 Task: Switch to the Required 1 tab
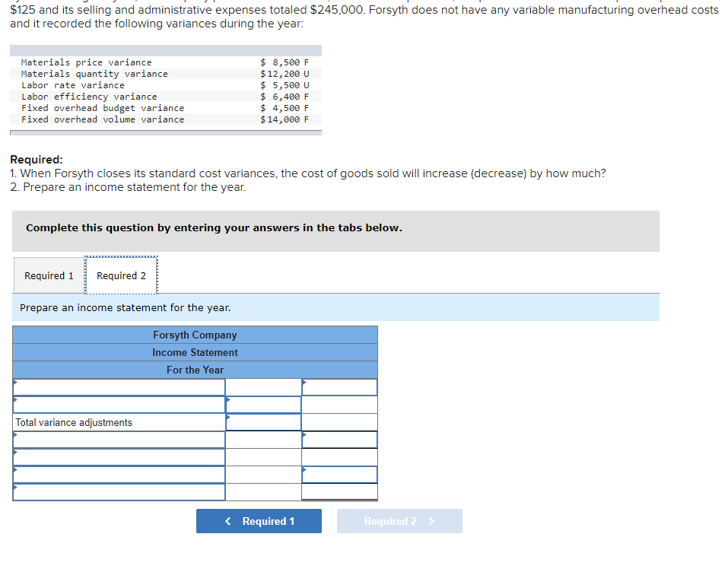click(49, 275)
